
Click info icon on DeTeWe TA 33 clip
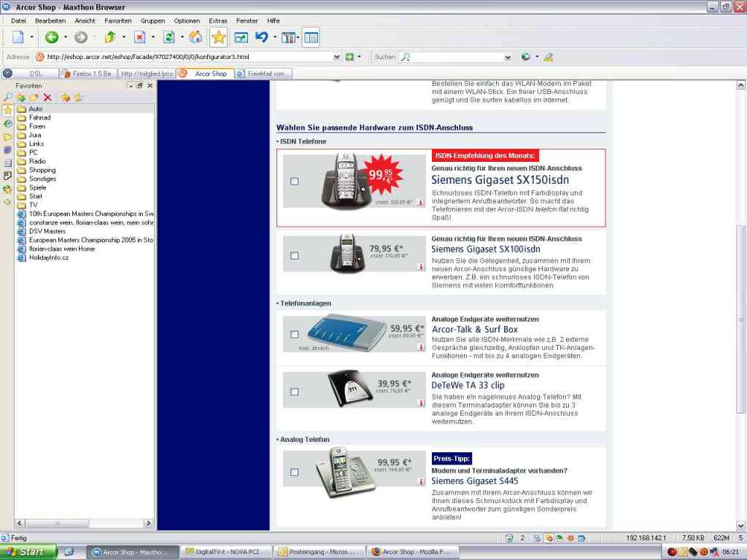pos(421,402)
